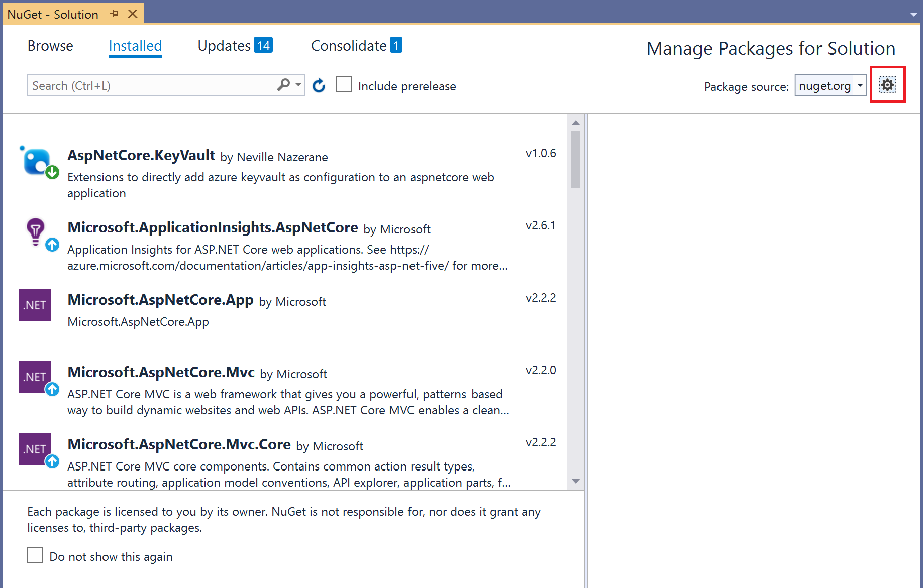Viewport: 923px width, 588px height.
Task: Close the NuGet - Solution tab
Action: (x=133, y=14)
